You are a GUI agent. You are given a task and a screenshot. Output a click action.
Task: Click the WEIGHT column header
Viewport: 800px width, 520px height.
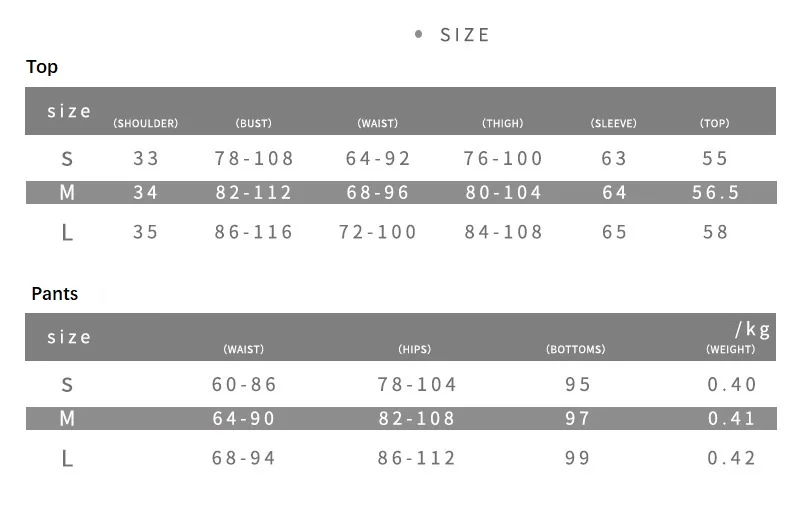click(x=731, y=349)
